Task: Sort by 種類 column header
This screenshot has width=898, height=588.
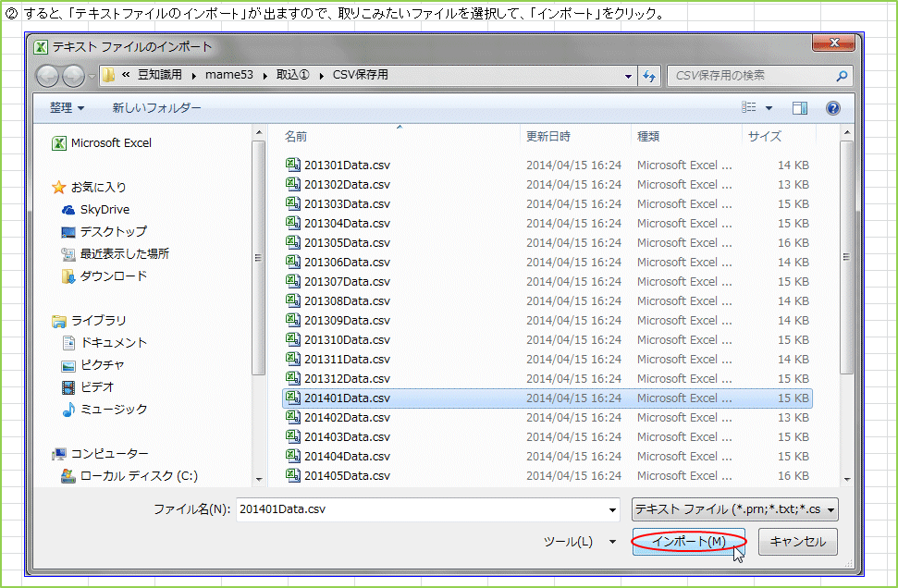Action: (x=648, y=136)
